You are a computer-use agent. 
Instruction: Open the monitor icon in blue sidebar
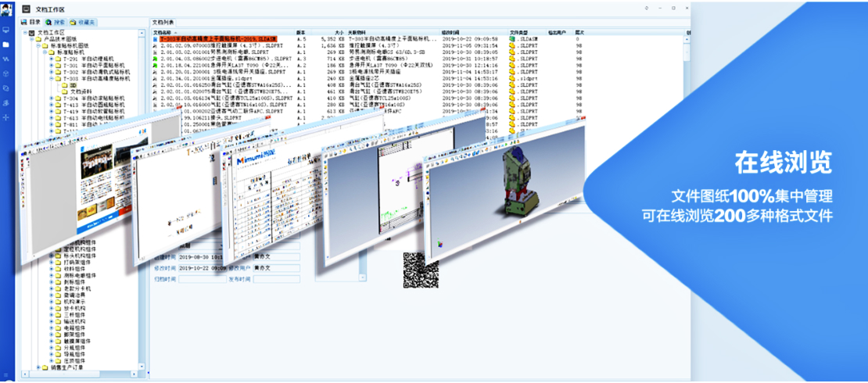click(6, 30)
